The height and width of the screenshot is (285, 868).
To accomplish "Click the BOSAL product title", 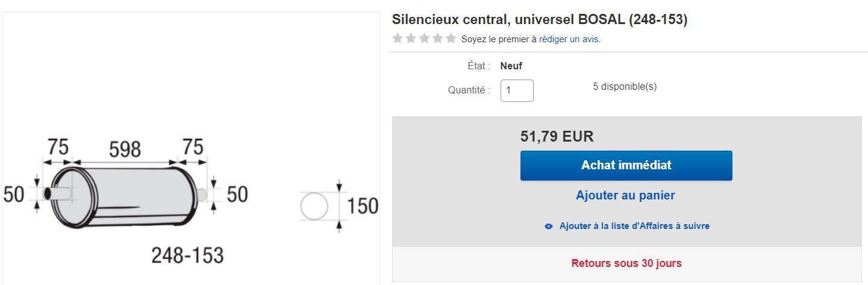I will [539, 19].
